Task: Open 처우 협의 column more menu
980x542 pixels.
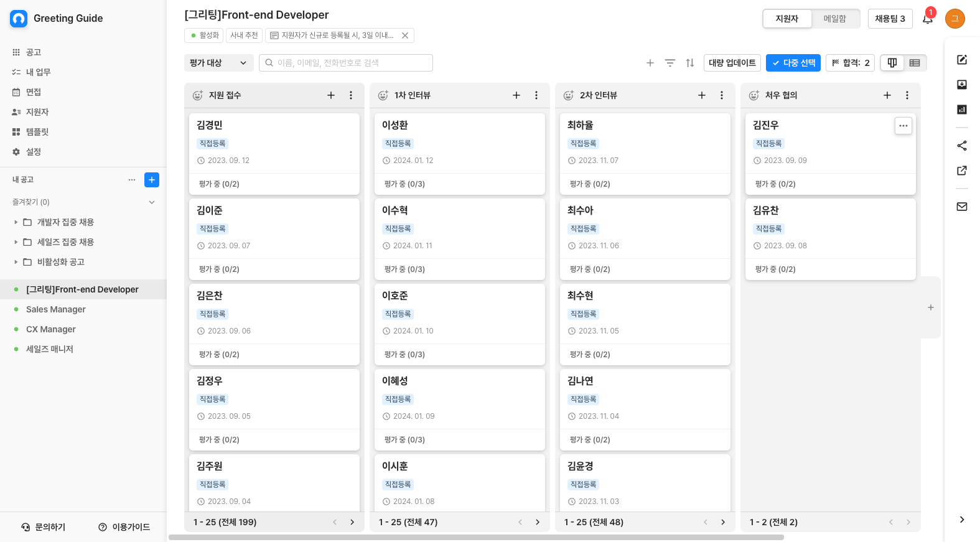Action: [907, 95]
